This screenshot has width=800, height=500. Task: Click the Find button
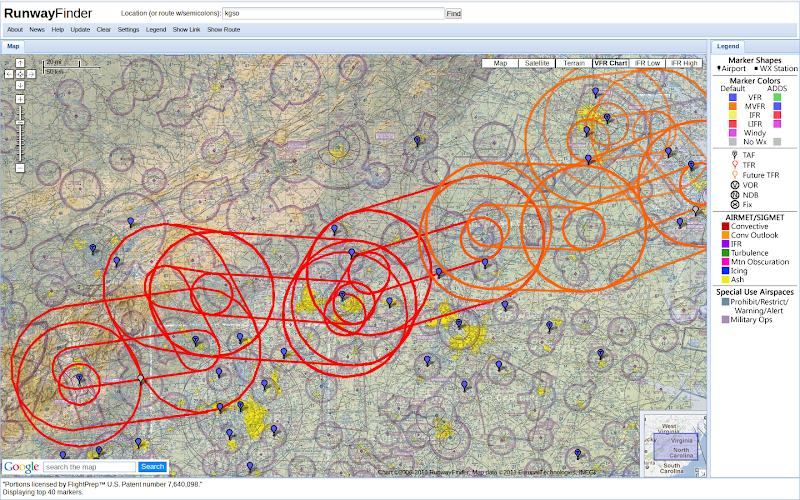[x=454, y=14]
